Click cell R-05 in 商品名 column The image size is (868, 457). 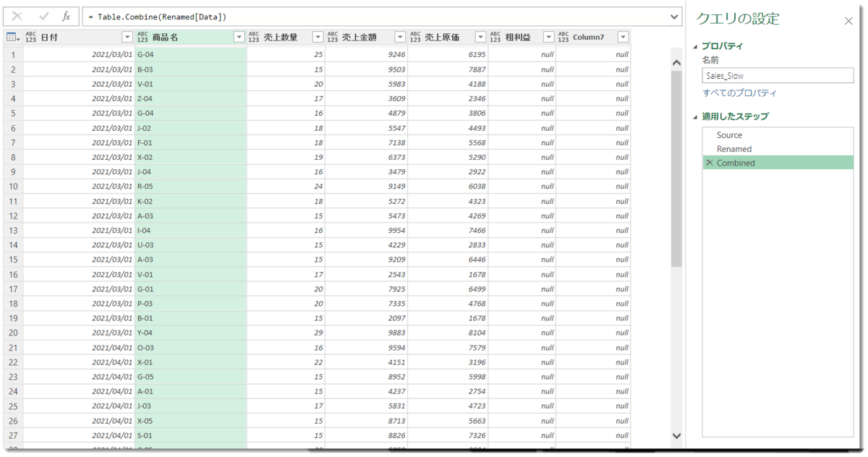click(x=191, y=186)
